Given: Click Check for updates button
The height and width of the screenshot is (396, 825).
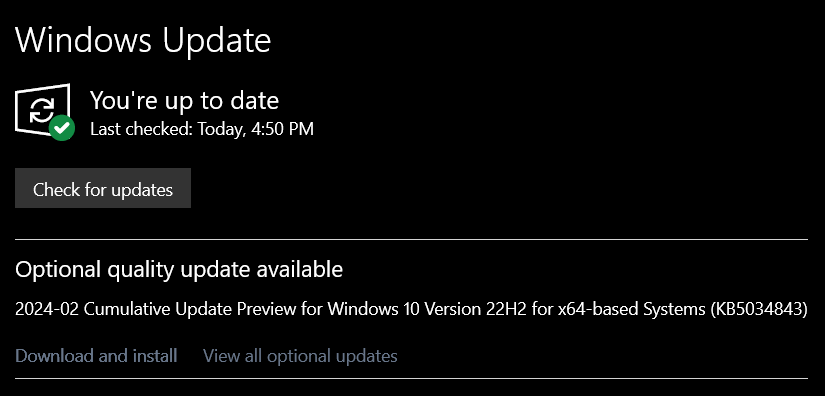Looking at the screenshot, I should (103, 188).
